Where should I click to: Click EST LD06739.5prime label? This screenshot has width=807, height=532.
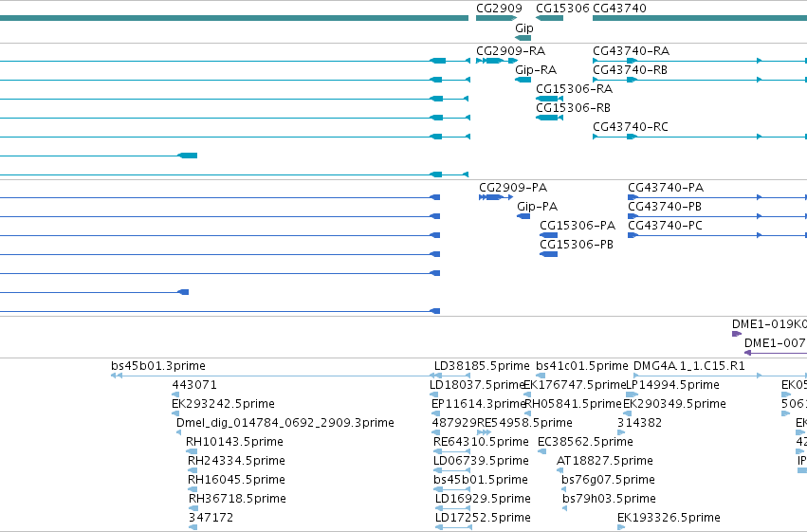pyautogui.click(x=481, y=461)
